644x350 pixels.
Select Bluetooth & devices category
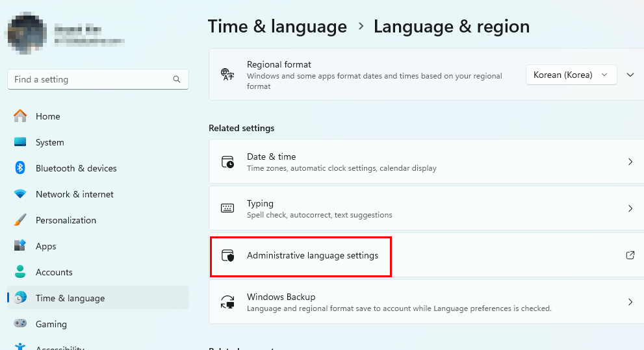pyautogui.click(x=97, y=168)
